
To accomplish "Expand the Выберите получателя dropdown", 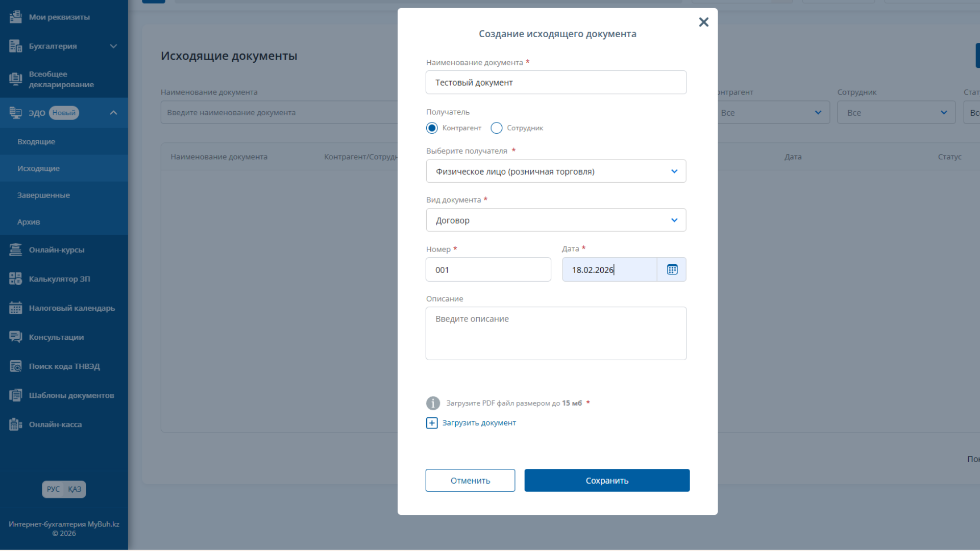I will pos(556,171).
